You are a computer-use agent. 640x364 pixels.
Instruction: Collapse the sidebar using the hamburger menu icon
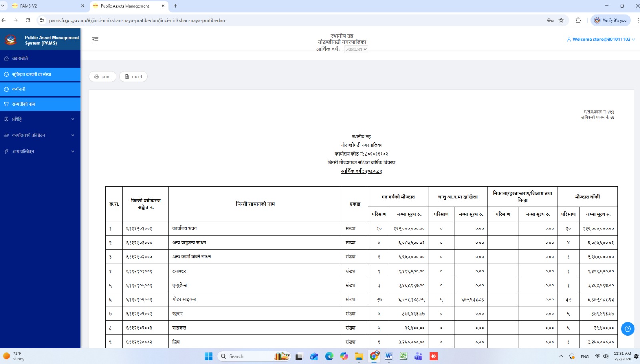95,40
